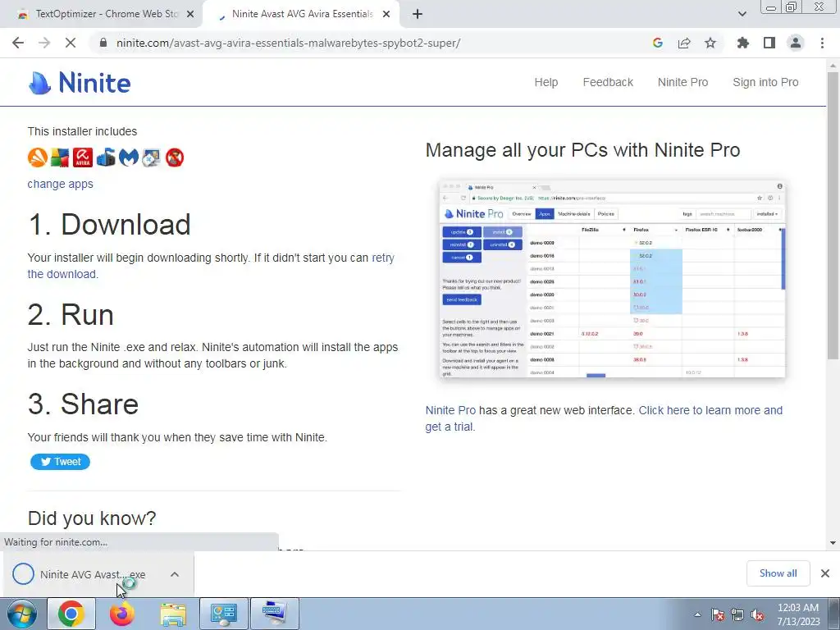
Task: Click the Avira app icon
Action: coord(83,157)
